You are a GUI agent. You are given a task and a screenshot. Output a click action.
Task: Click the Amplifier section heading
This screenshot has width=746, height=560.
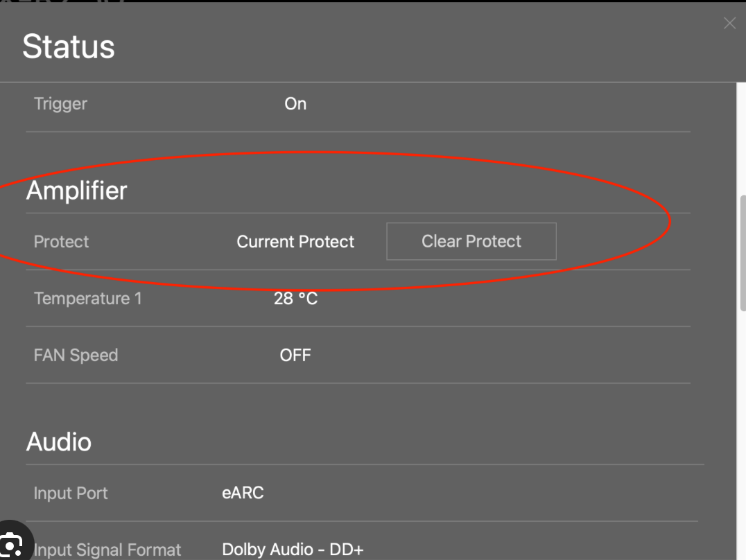point(76,191)
